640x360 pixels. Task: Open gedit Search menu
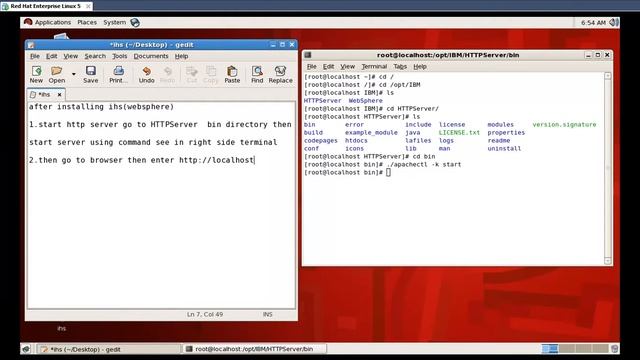pyautogui.click(x=95, y=56)
